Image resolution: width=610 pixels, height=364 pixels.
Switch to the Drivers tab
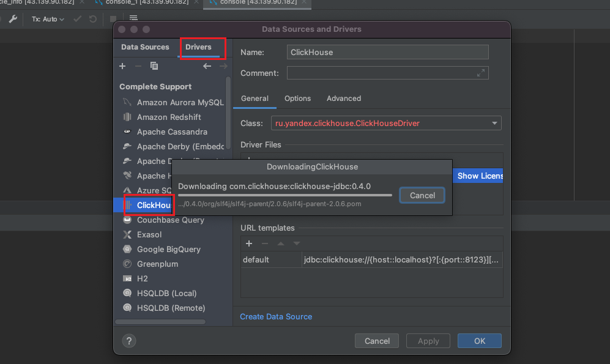[x=198, y=47]
